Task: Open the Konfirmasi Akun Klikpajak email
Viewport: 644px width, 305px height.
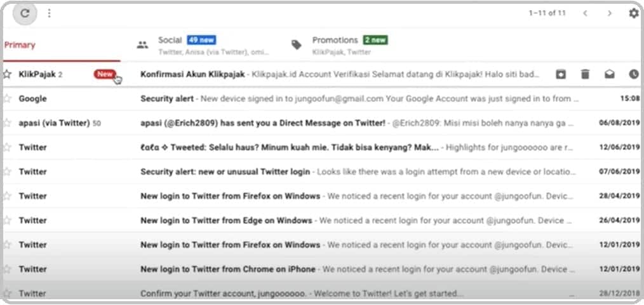Action: (322, 74)
